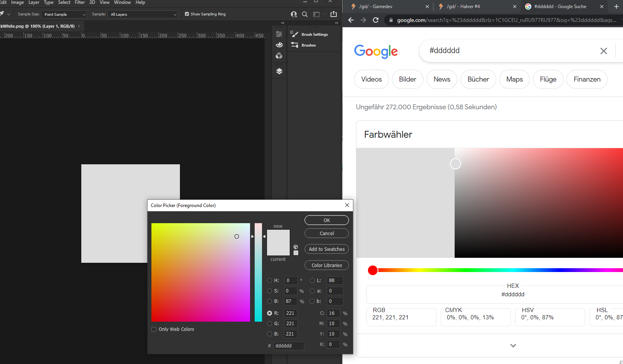
Task: Click the Share export icon
Action: pyautogui.click(x=334, y=14)
